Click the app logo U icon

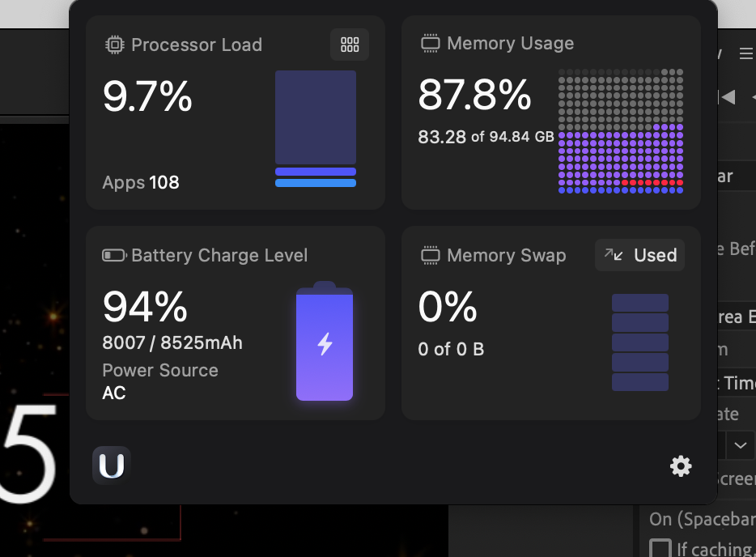pyautogui.click(x=112, y=466)
